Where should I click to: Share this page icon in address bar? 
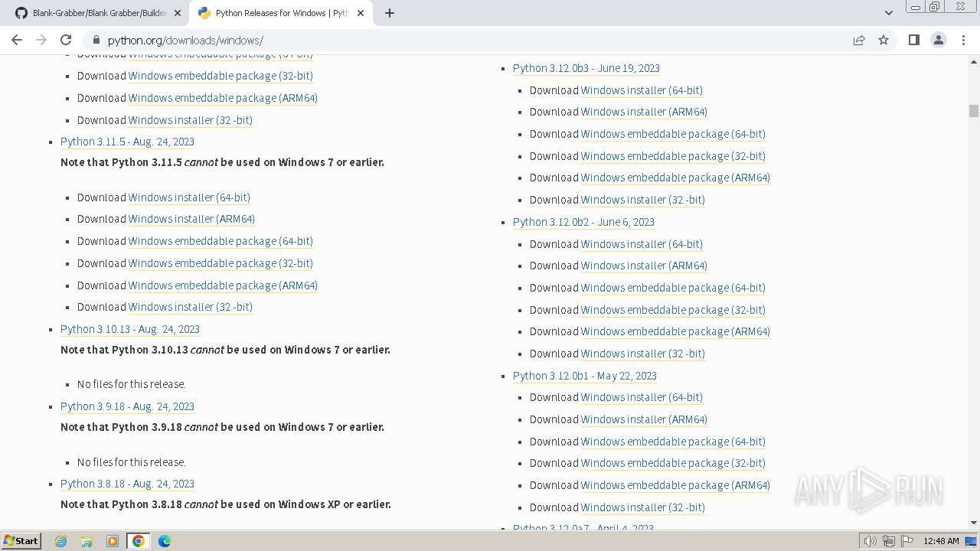coord(859,40)
